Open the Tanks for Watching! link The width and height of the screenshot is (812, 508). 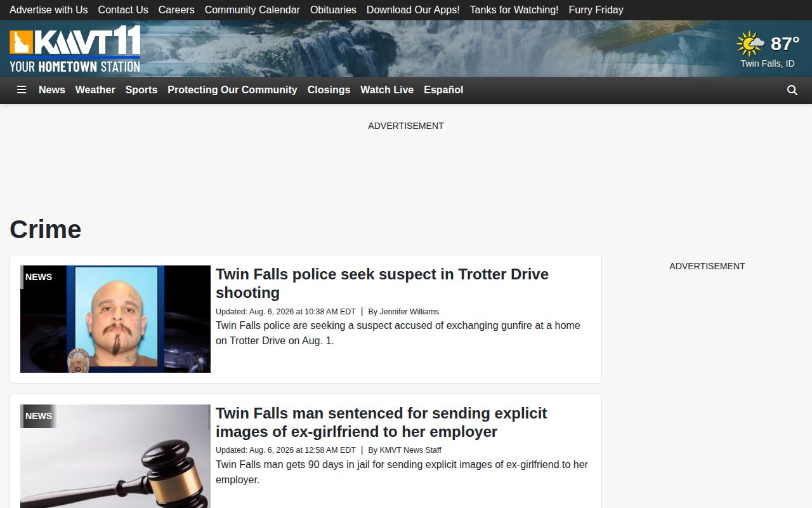514,10
